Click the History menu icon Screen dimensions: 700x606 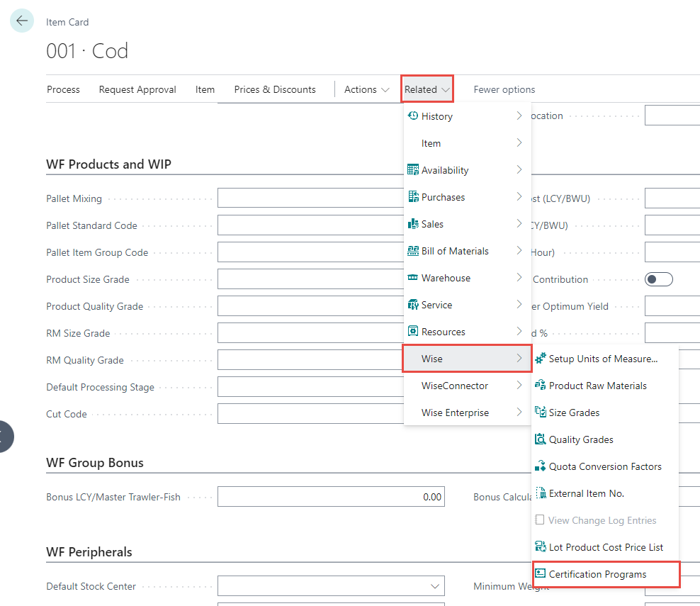coord(413,116)
